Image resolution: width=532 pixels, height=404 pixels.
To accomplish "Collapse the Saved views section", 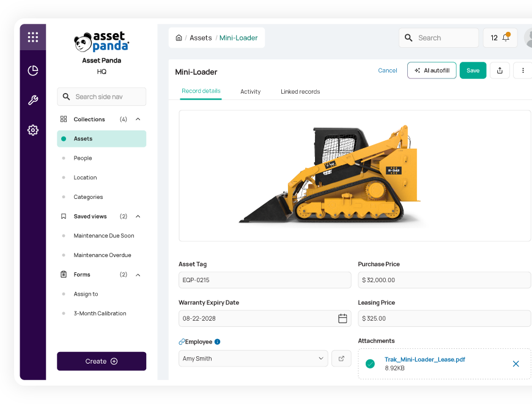I will pos(138,216).
